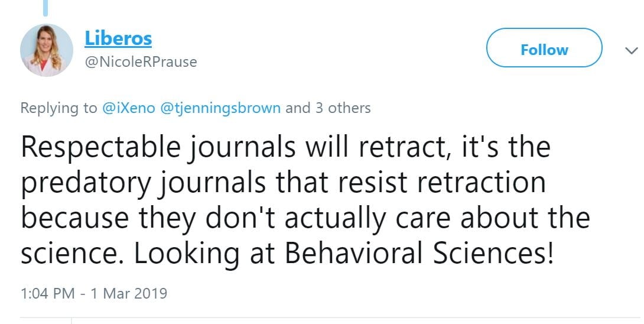Click the Liberos profile avatar photo
This screenshot has height=324, width=644.
click(x=47, y=50)
